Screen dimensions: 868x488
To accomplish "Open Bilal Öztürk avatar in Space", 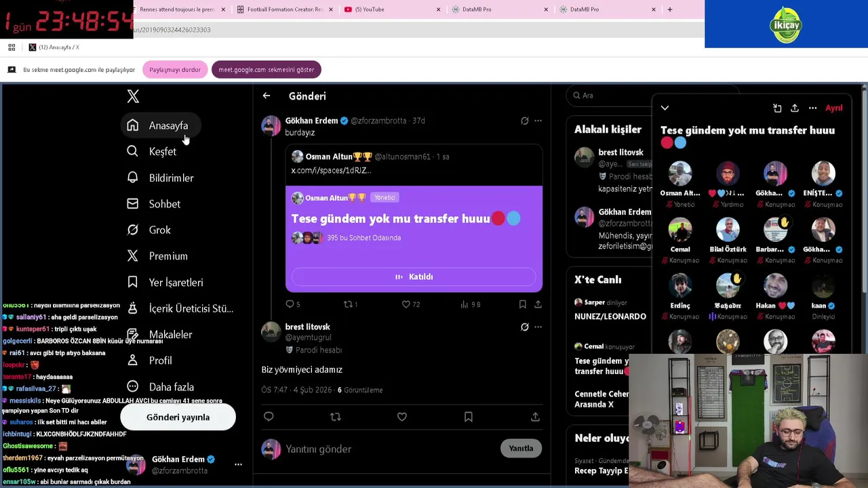I will pos(728,230).
